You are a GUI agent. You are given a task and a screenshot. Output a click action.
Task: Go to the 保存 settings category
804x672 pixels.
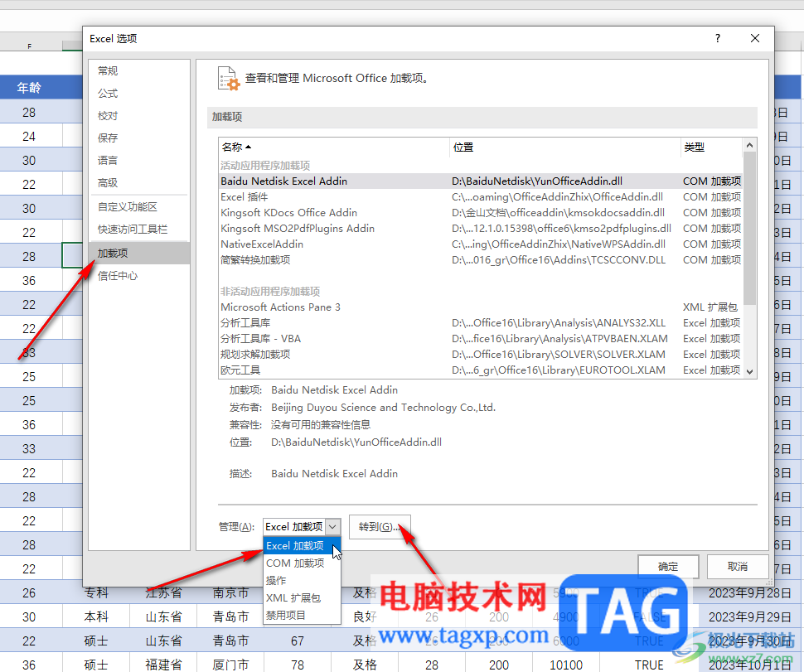tap(139, 138)
